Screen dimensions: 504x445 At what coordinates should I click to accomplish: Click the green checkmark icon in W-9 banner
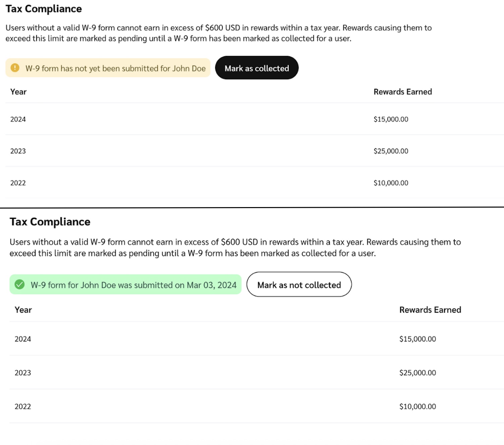point(20,285)
